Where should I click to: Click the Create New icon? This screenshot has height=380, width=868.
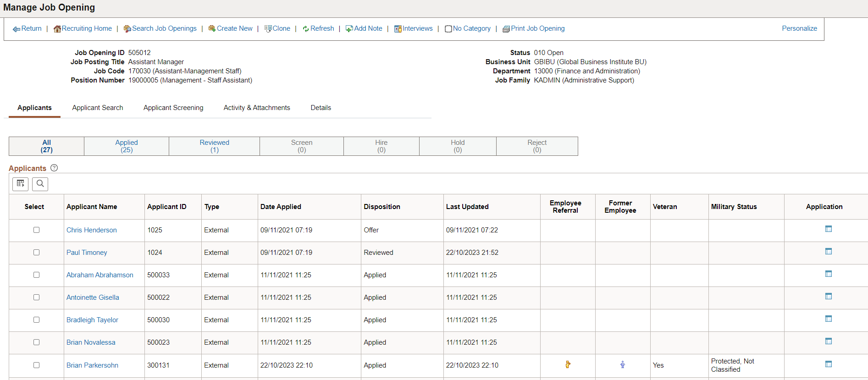point(212,28)
